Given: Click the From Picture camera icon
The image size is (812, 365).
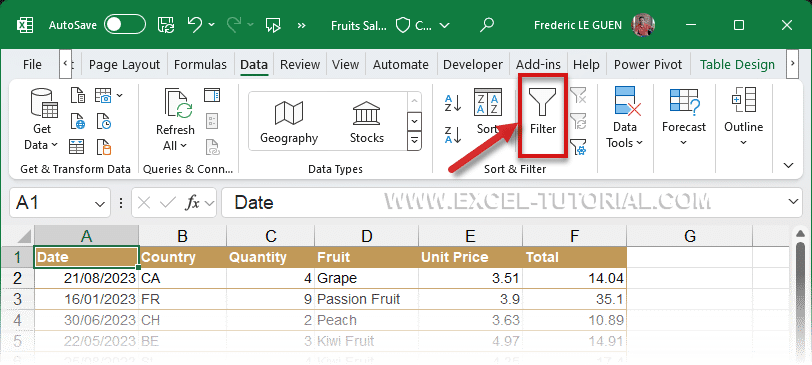Looking at the screenshot, I should [104, 96].
